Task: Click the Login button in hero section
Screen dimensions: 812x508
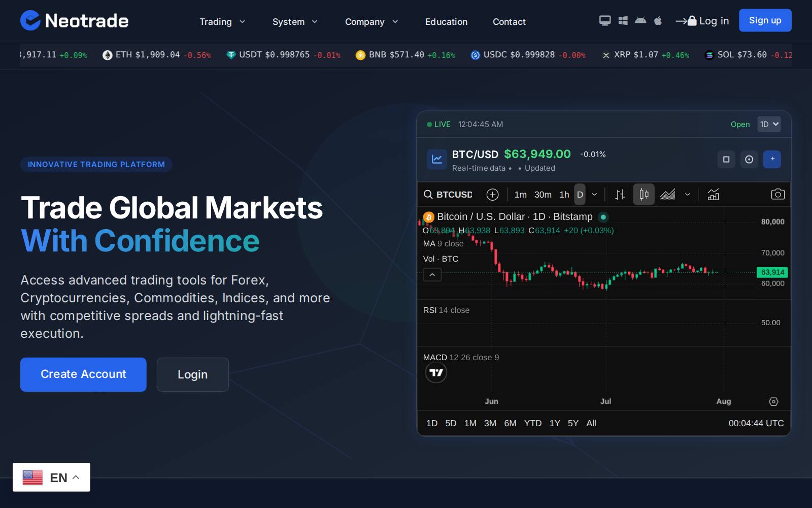Action: [x=192, y=374]
